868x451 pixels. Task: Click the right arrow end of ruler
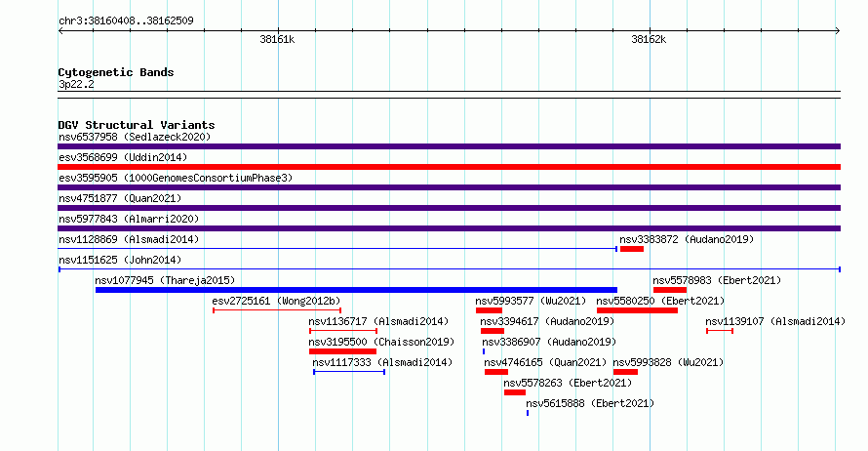pos(838,31)
